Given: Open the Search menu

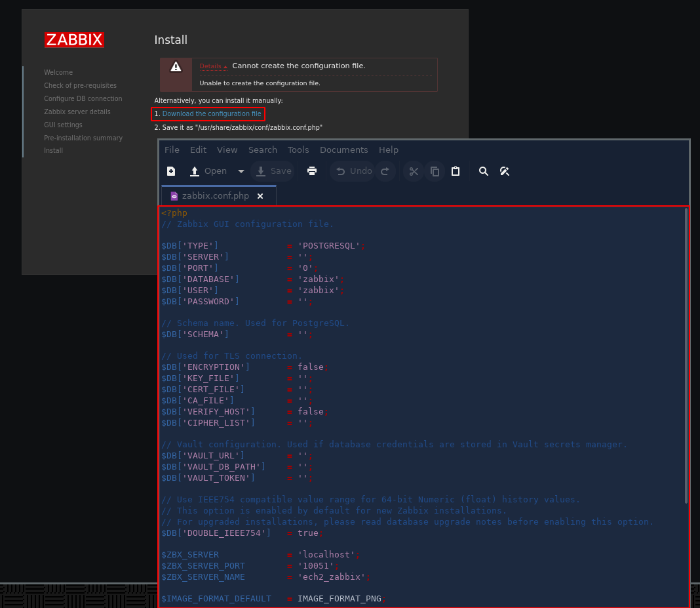Looking at the screenshot, I should [x=262, y=150].
